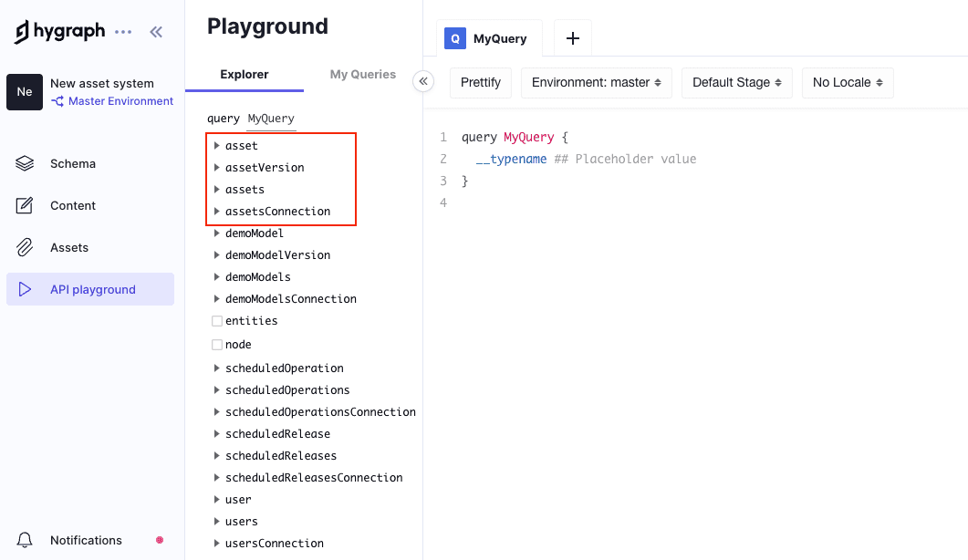
Task: Click the API playground play icon
Action: 25,289
